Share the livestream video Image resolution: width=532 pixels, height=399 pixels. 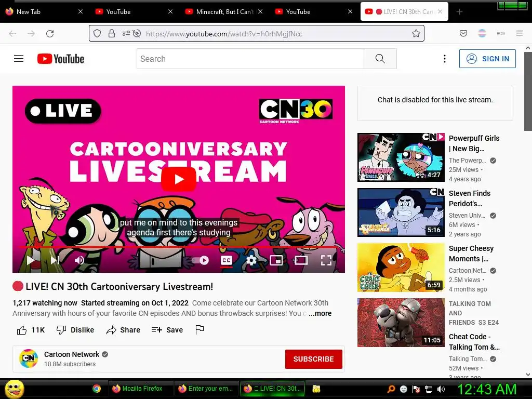point(123,330)
